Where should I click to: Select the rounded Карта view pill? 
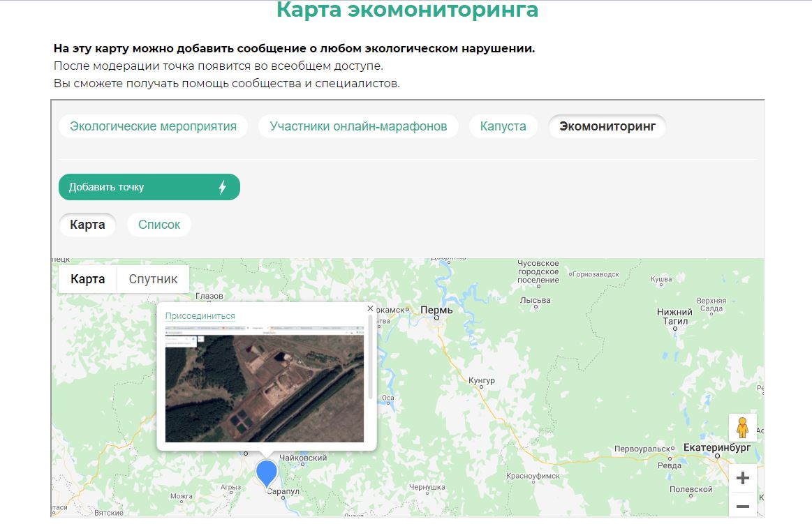(x=87, y=225)
